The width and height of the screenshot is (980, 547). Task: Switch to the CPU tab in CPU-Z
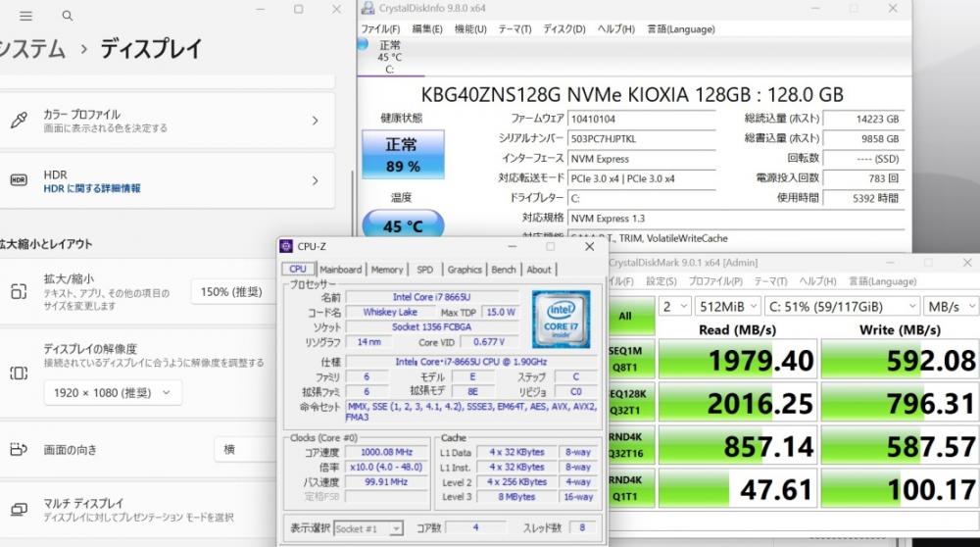[x=298, y=269]
